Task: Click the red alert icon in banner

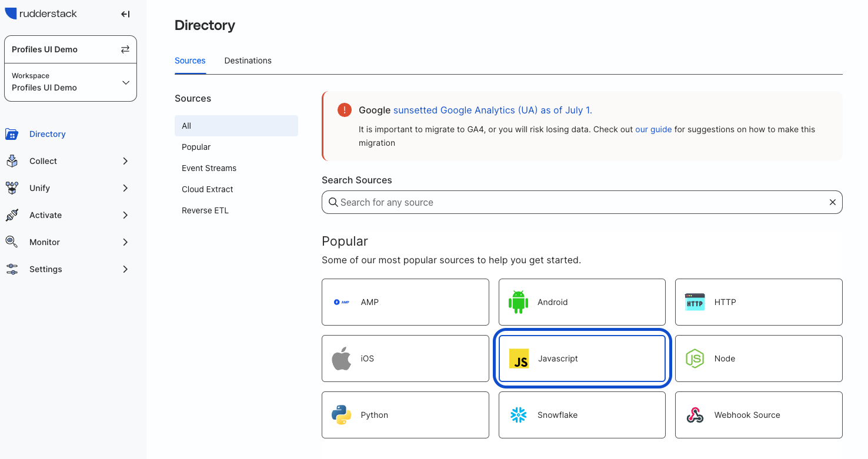Action: (x=345, y=110)
